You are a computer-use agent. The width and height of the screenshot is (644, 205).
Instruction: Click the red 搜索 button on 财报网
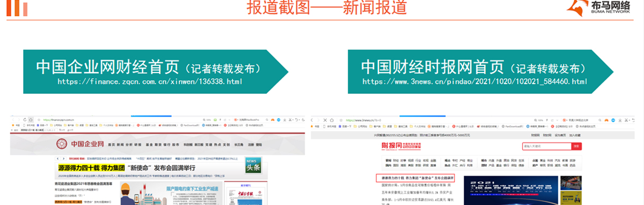click(x=576, y=146)
